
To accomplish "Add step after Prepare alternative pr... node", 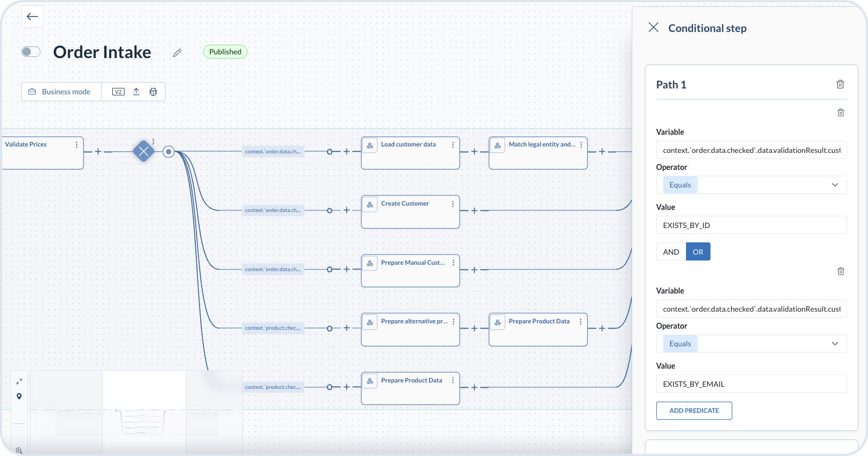I will point(474,328).
